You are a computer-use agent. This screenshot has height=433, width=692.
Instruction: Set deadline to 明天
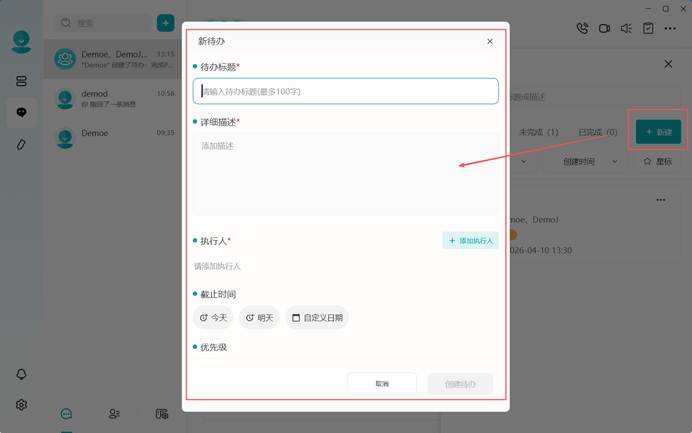[x=260, y=317]
